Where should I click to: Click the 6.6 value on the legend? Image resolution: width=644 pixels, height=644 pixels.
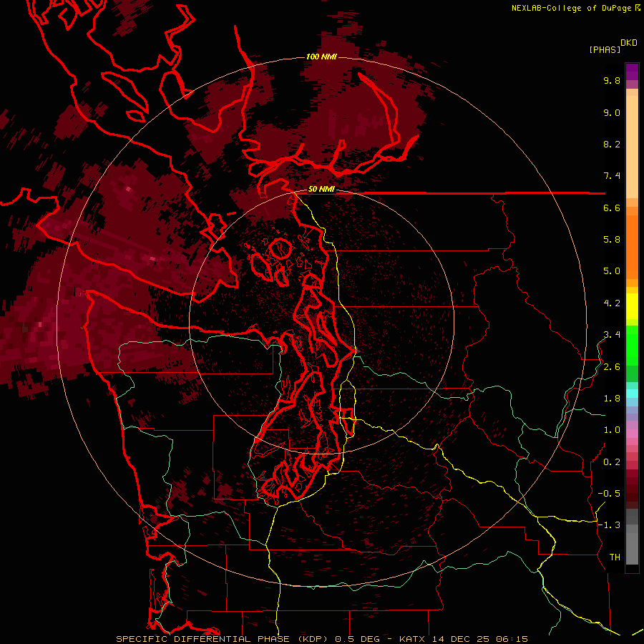click(x=612, y=208)
